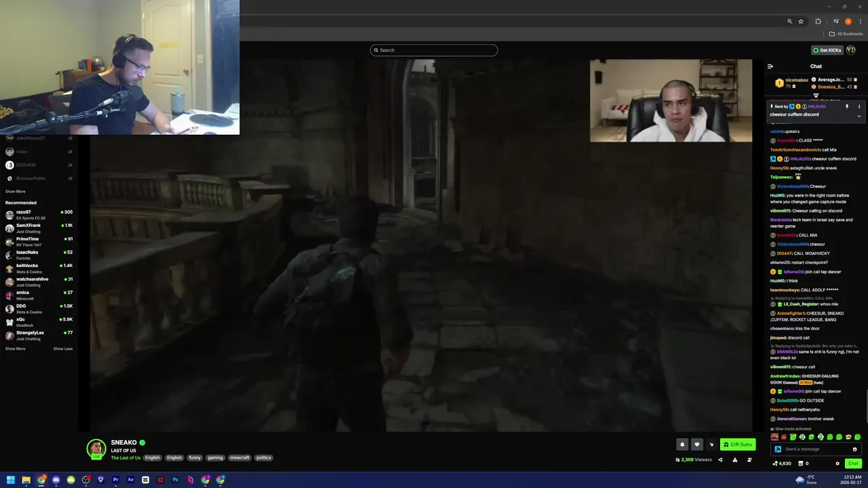This screenshot has height=488, width=868.
Task: Click the HALALKO username in pinned message
Action: [x=816, y=106]
